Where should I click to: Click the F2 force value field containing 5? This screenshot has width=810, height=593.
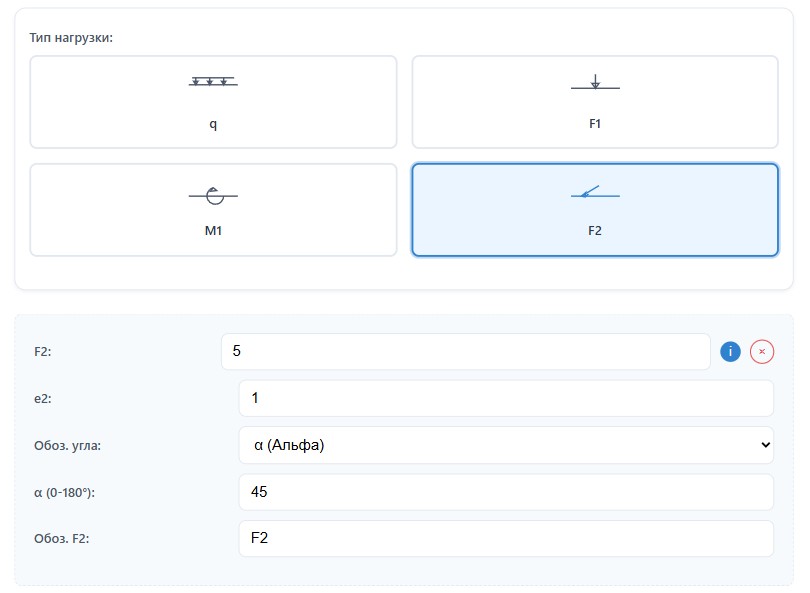(465, 351)
